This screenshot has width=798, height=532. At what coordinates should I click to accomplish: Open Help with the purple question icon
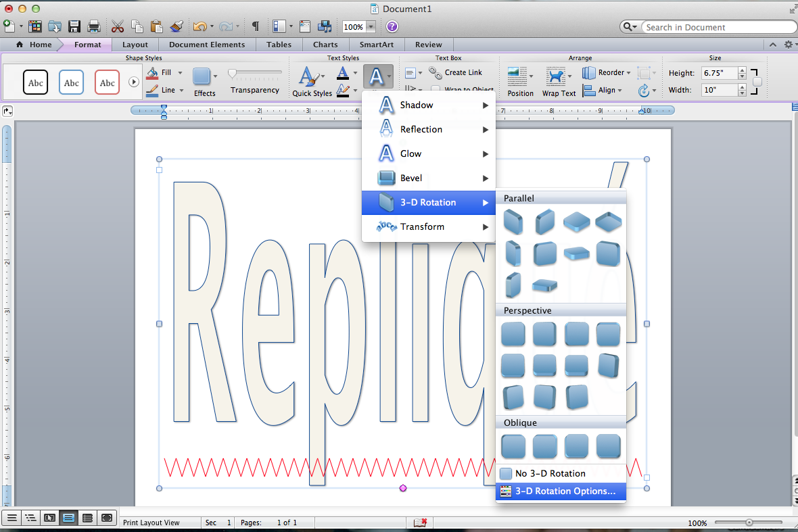click(392, 27)
